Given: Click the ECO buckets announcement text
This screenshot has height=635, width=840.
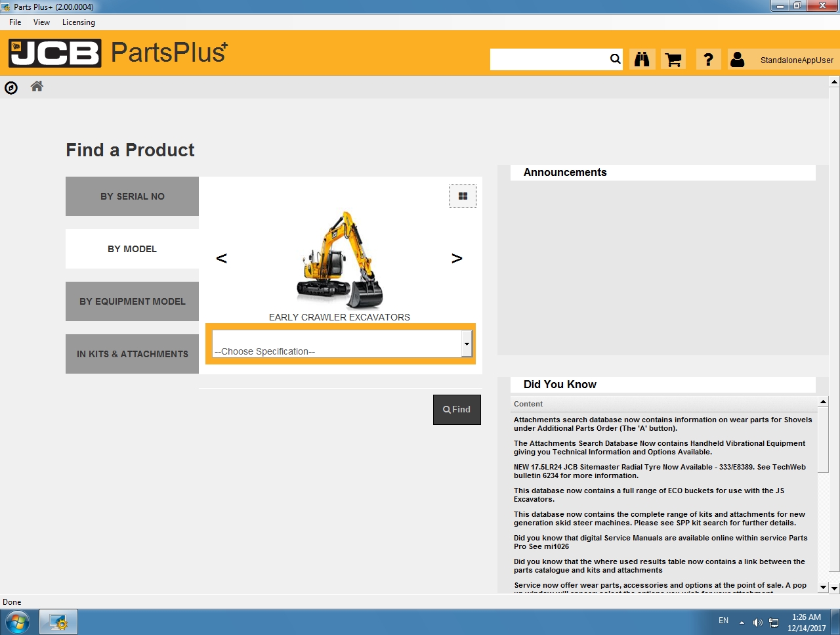Looking at the screenshot, I should point(649,495).
